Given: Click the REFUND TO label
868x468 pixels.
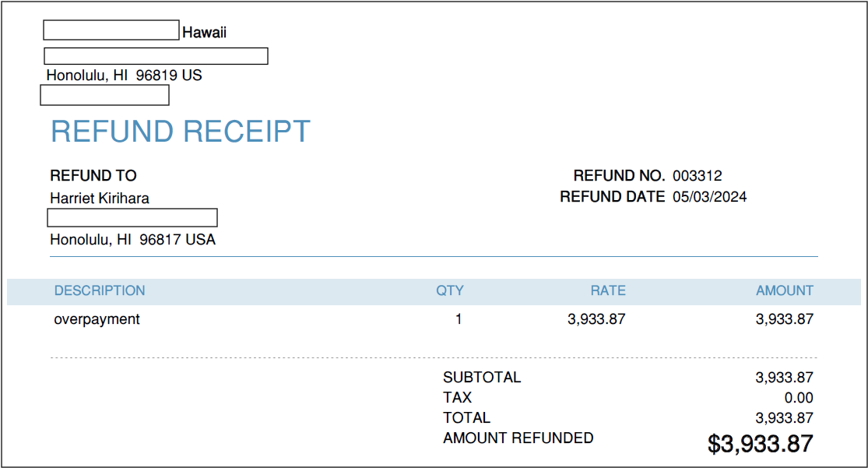Looking at the screenshot, I should [93, 176].
